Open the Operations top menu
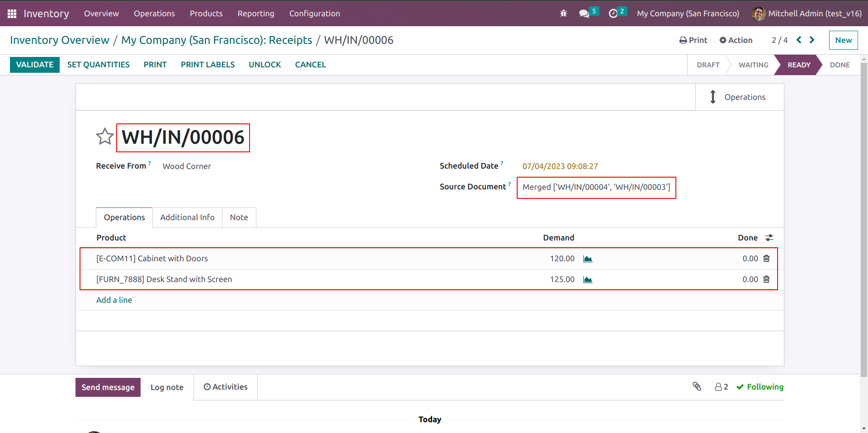Image resolution: width=868 pixels, height=433 pixels. 154,14
